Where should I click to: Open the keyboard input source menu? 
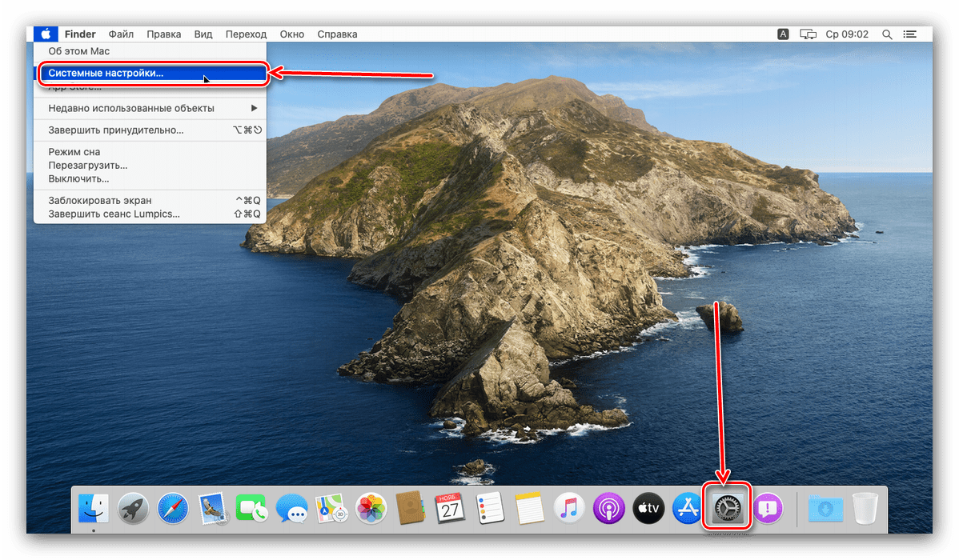pyautogui.click(x=783, y=34)
